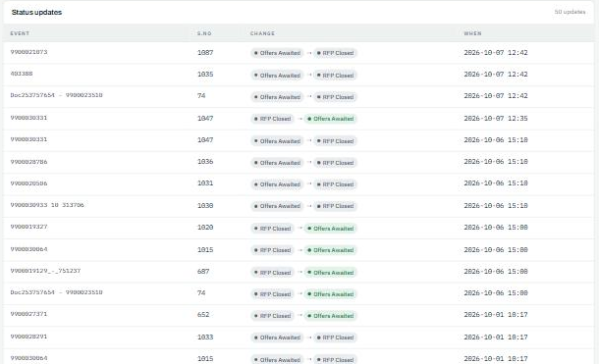599x364 pixels.
Task: Click S.No 1047 in the 12:35 row
Action: (205, 119)
